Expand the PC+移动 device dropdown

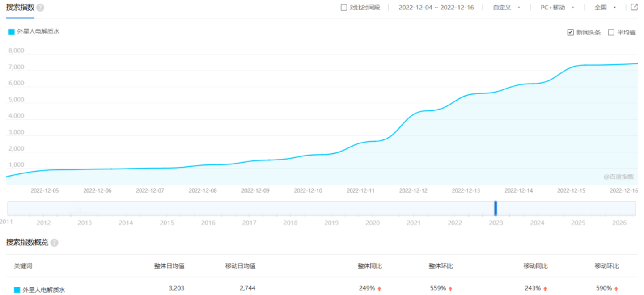coord(557,8)
